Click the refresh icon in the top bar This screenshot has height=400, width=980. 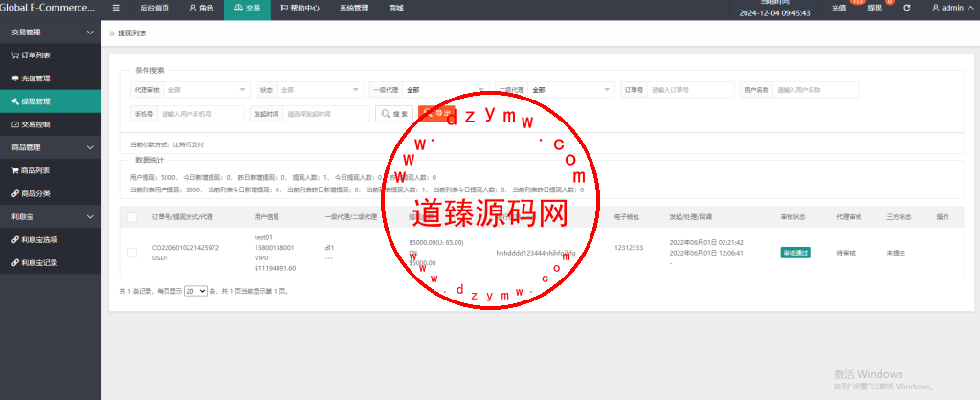coord(907,8)
